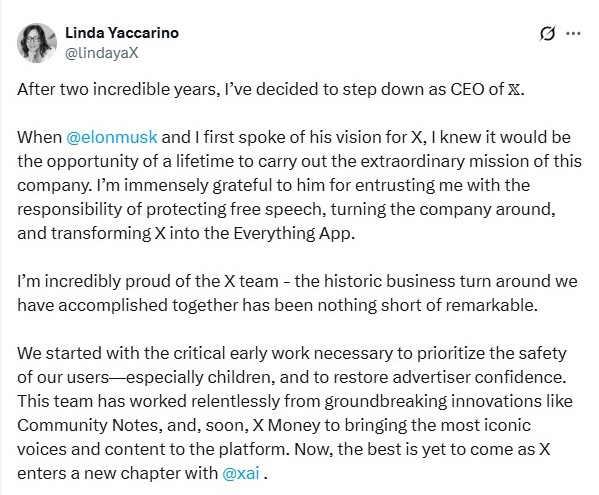Screen dimensions: 599x495
Task: Open the @elonmusk mention link
Action: pos(112,137)
